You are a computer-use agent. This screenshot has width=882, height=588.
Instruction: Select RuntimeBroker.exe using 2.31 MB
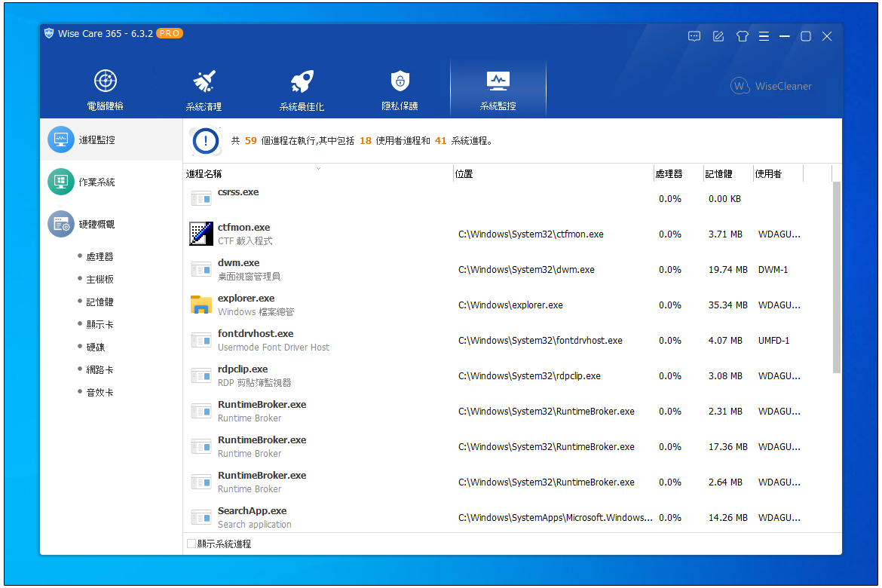[x=262, y=405]
